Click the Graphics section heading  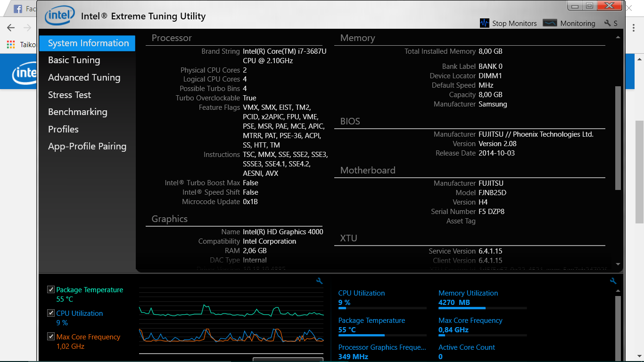pos(169,219)
